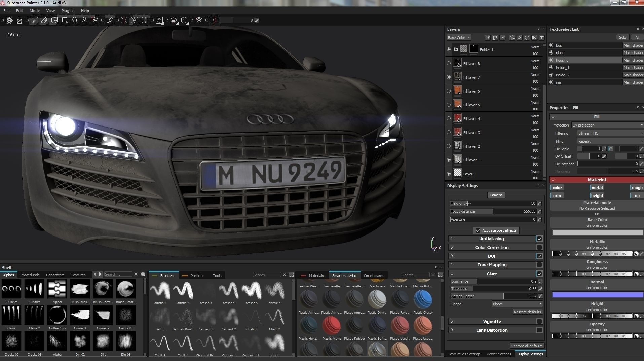Click the add smart material icon
The image size is (644, 361).
point(527,38)
